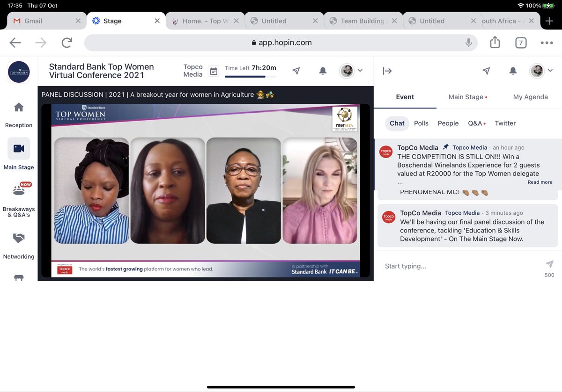
Task: Switch to the Home - Top W browser tab
Action: click(205, 21)
